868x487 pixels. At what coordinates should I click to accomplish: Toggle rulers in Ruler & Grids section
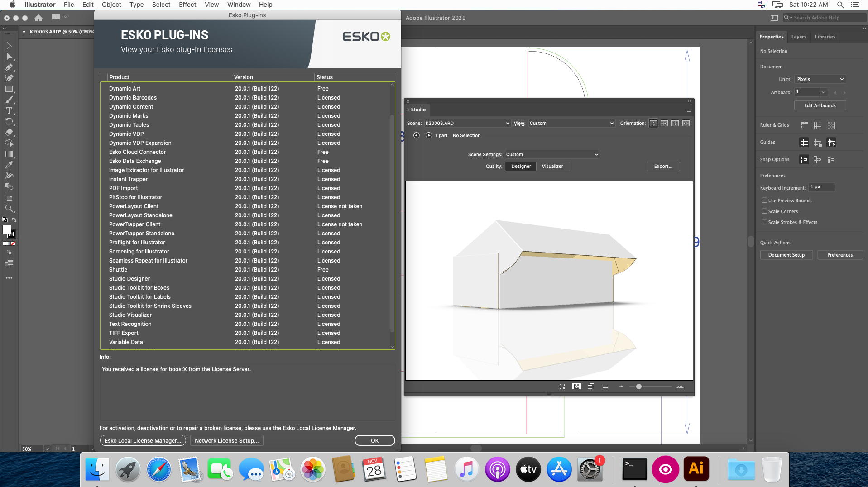coord(804,125)
